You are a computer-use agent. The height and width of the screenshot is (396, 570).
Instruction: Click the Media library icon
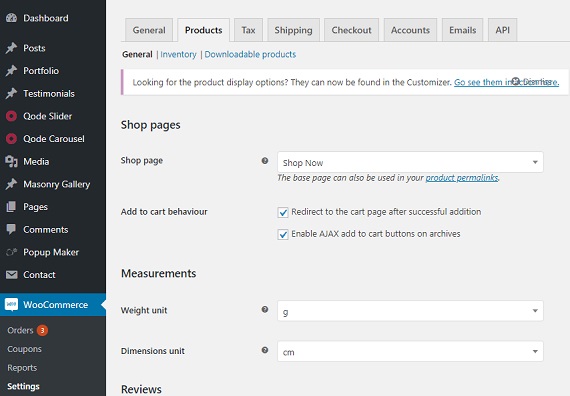coord(11,161)
